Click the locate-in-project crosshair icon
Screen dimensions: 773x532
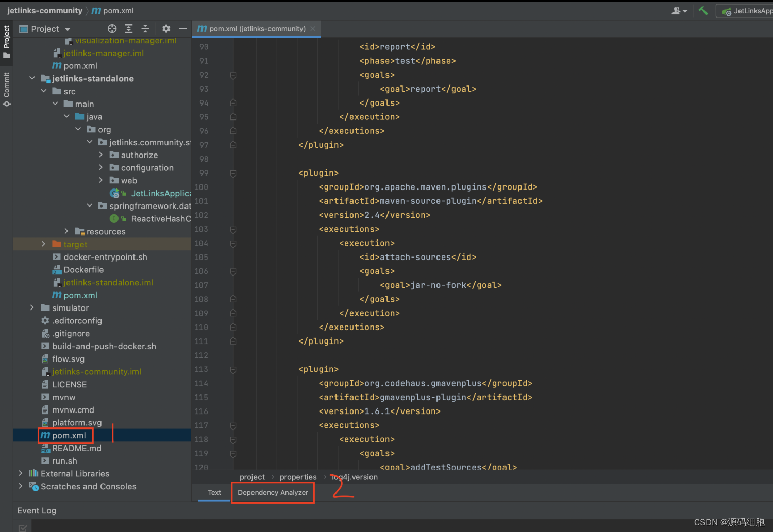coord(112,29)
